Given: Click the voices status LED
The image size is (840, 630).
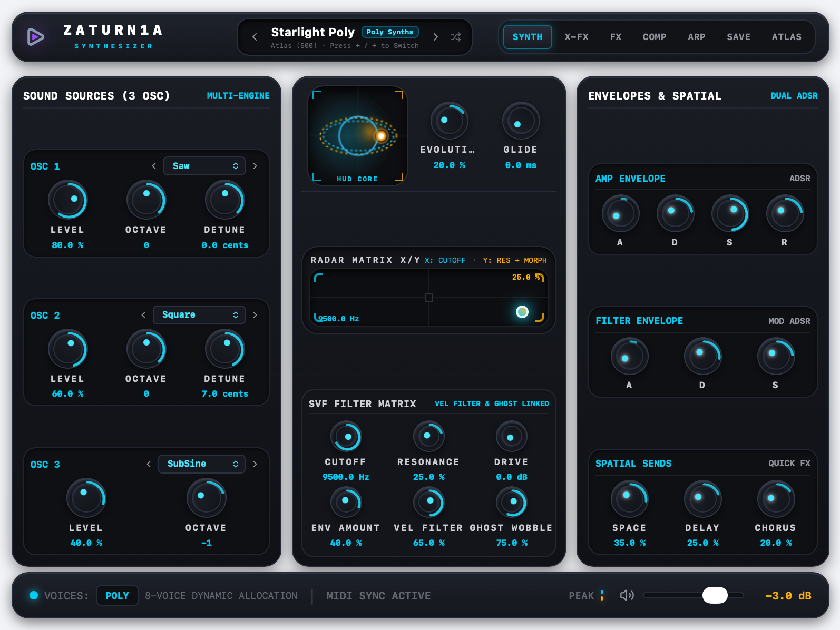Looking at the screenshot, I should [x=34, y=595].
